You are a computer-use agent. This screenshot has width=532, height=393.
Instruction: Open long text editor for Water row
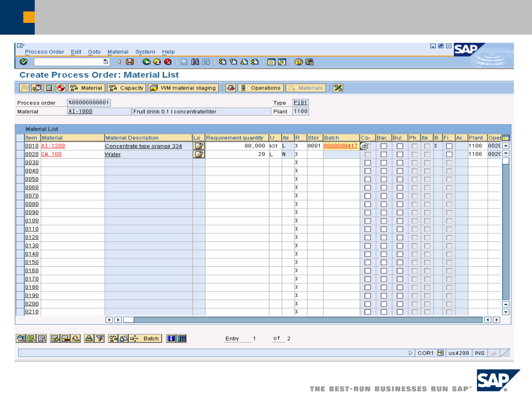199,154
